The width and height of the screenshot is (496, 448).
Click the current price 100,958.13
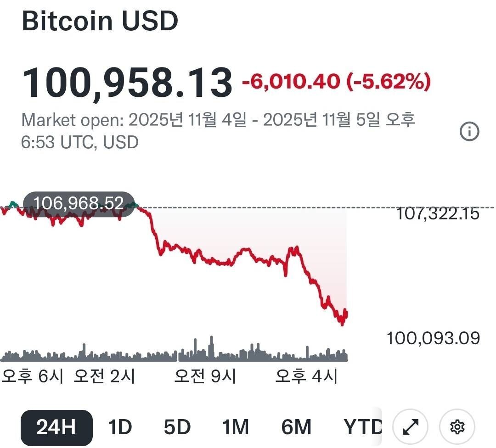tap(127, 83)
